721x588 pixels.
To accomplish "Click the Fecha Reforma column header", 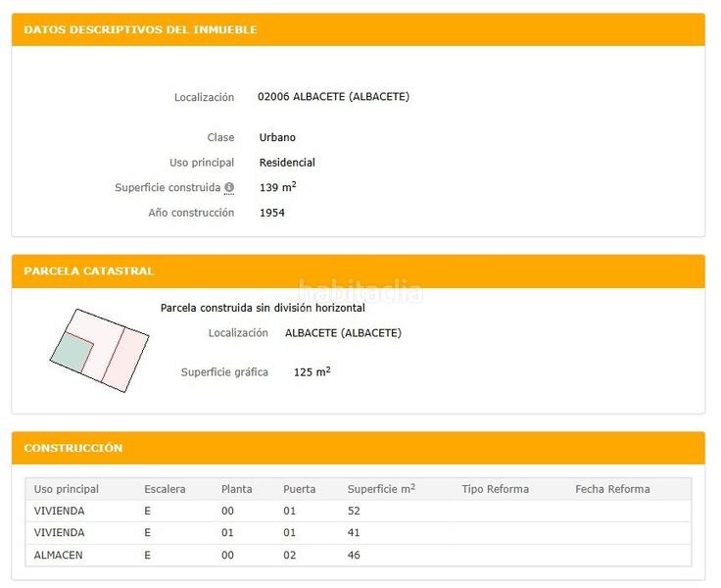I will coord(612,489).
